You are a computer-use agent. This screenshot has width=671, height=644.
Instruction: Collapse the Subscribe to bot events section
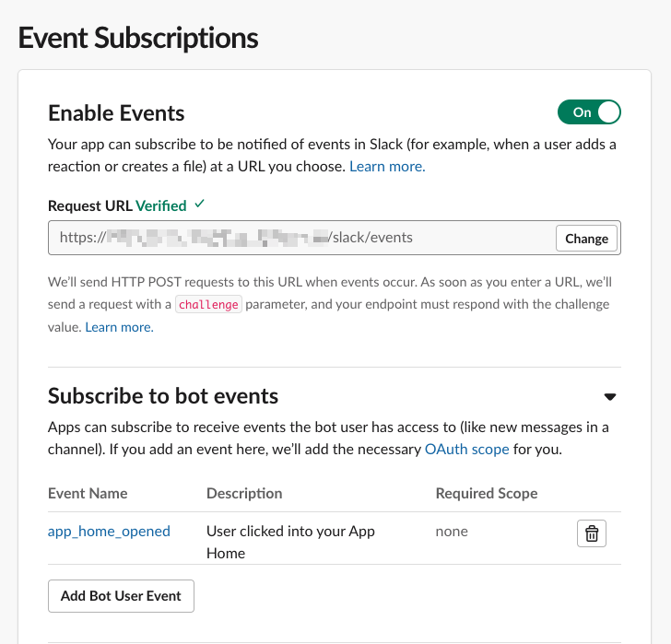tap(609, 397)
